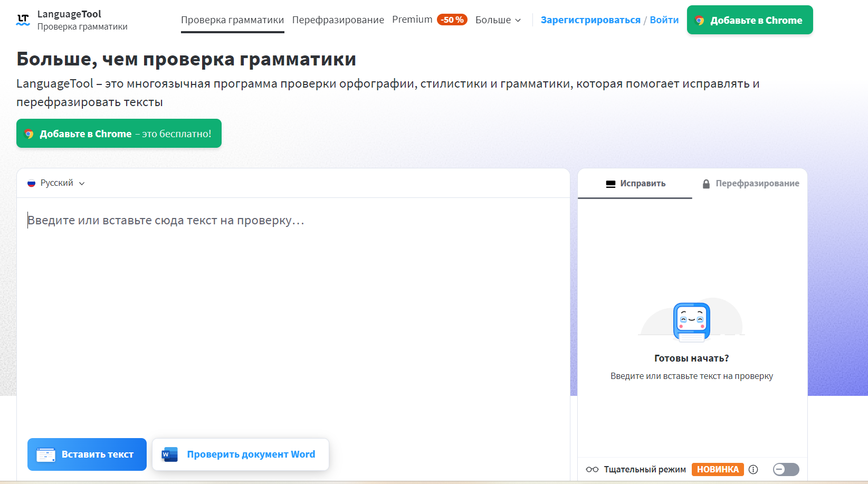
Task: Click the Chrome icon in the header button
Action: tap(700, 21)
